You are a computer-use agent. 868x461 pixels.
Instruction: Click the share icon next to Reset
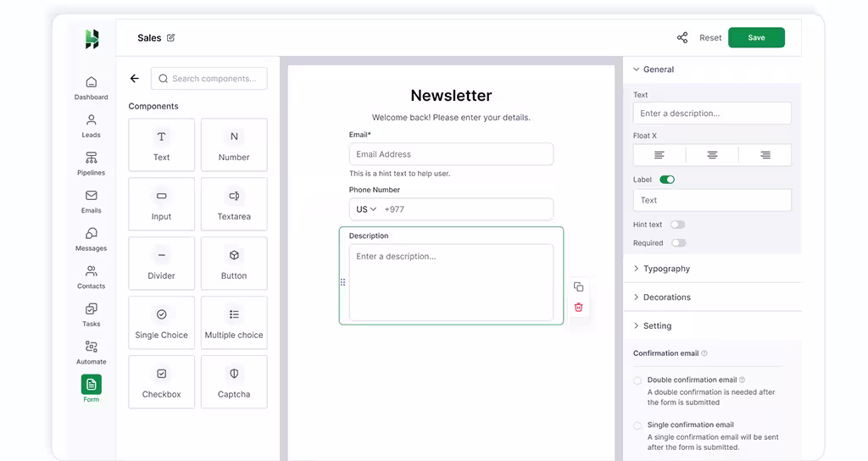682,37
